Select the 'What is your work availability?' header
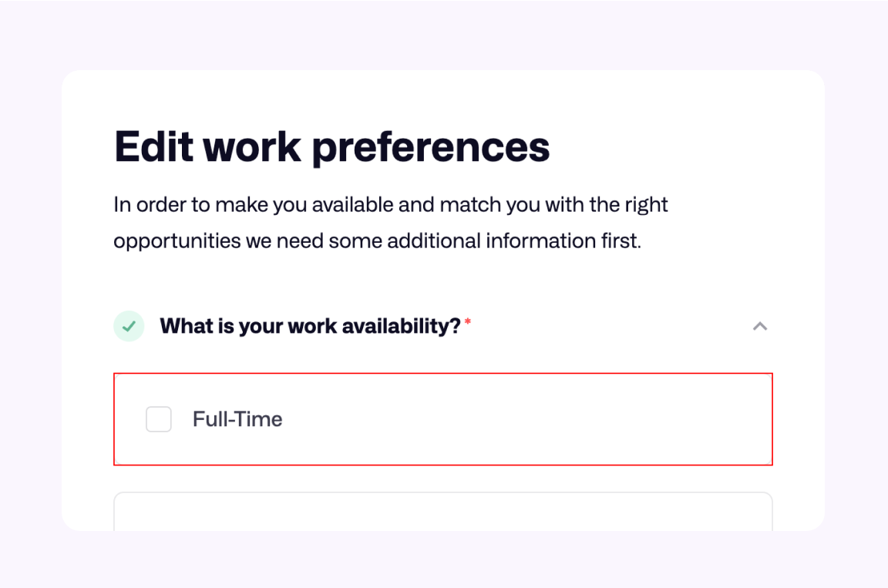Image resolution: width=888 pixels, height=588 pixels. pos(311,326)
